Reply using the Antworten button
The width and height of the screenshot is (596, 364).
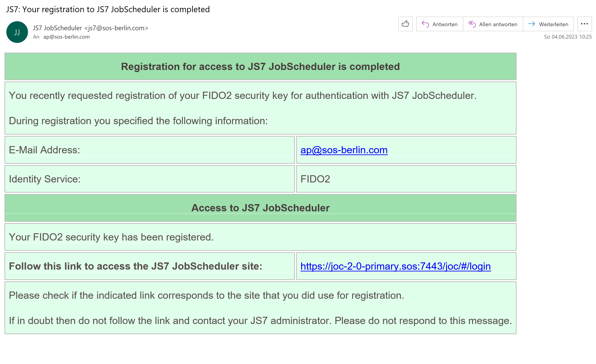440,24
